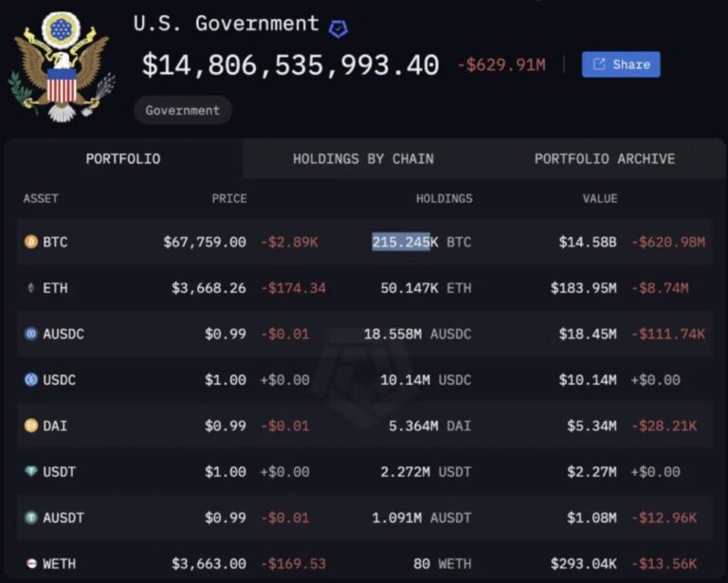This screenshot has width=728, height=583.
Task: Select the Portfolio tab
Action: pos(123,158)
